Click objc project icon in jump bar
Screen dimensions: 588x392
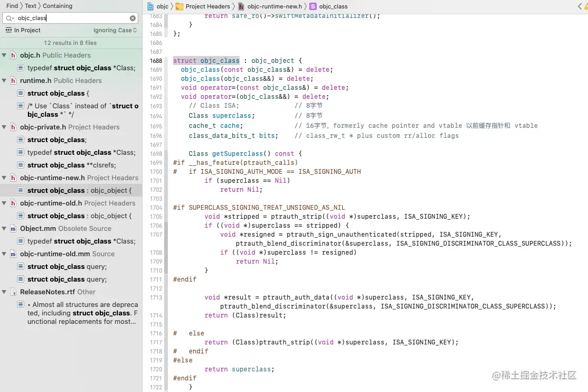click(150, 6)
